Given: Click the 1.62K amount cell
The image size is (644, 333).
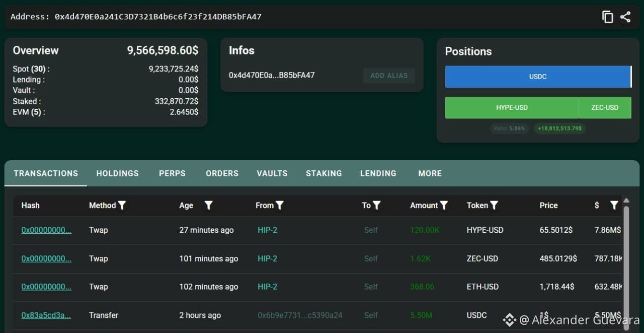Looking at the screenshot, I should click(x=420, y=258).
